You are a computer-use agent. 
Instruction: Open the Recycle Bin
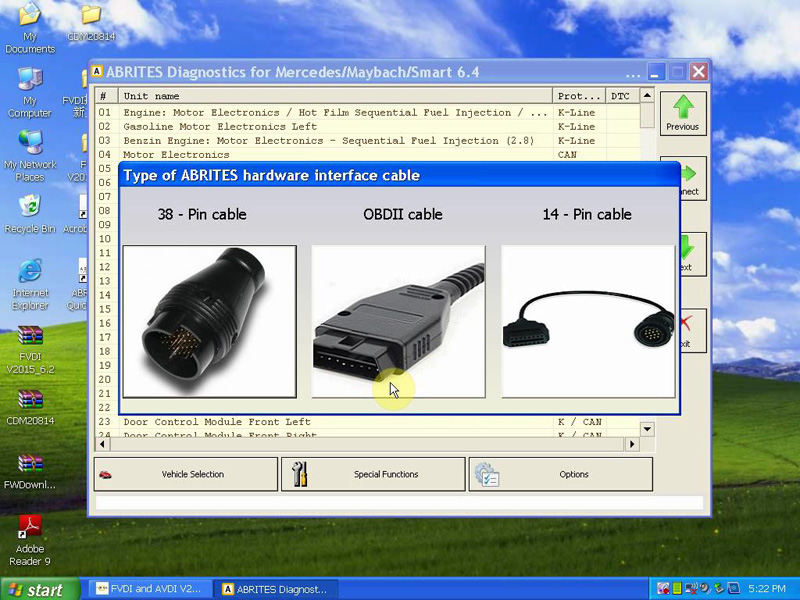coord(30,213)
